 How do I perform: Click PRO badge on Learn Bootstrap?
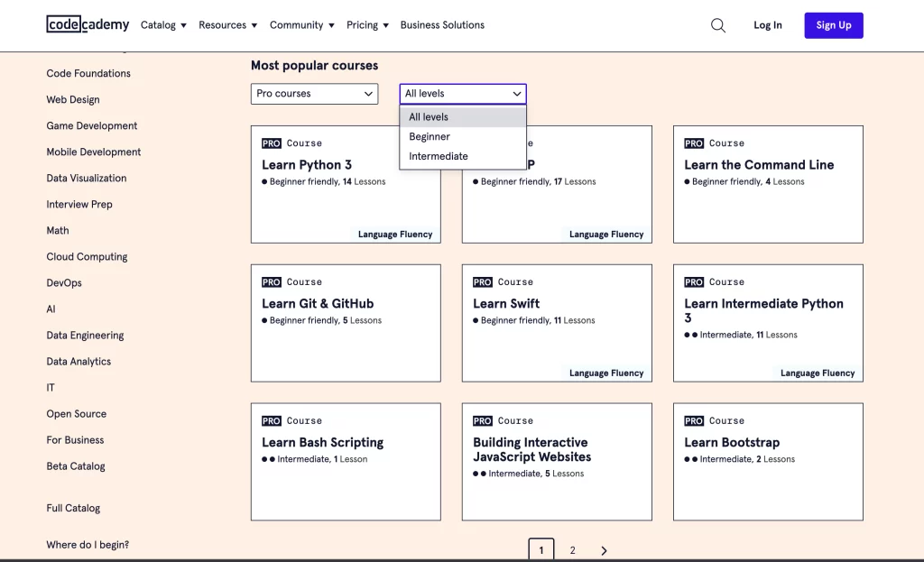pyautogui.click(x=694, y=420)
